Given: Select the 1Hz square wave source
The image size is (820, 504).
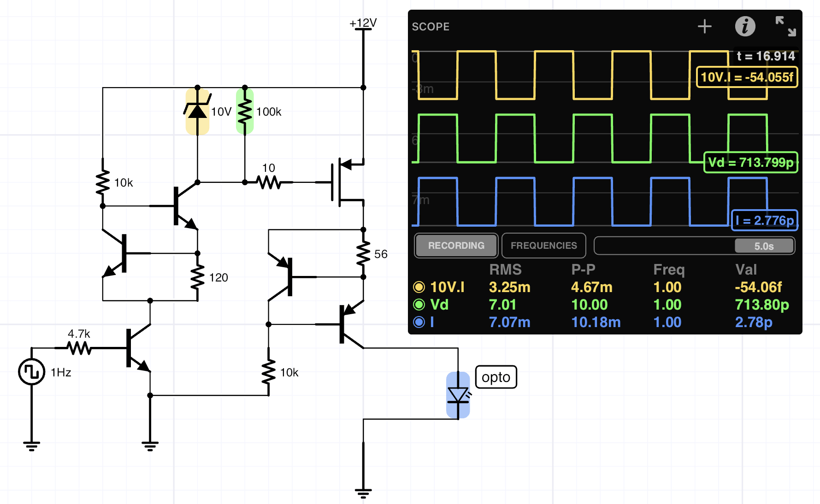Looking at the screenshot, I should point(31,372).
